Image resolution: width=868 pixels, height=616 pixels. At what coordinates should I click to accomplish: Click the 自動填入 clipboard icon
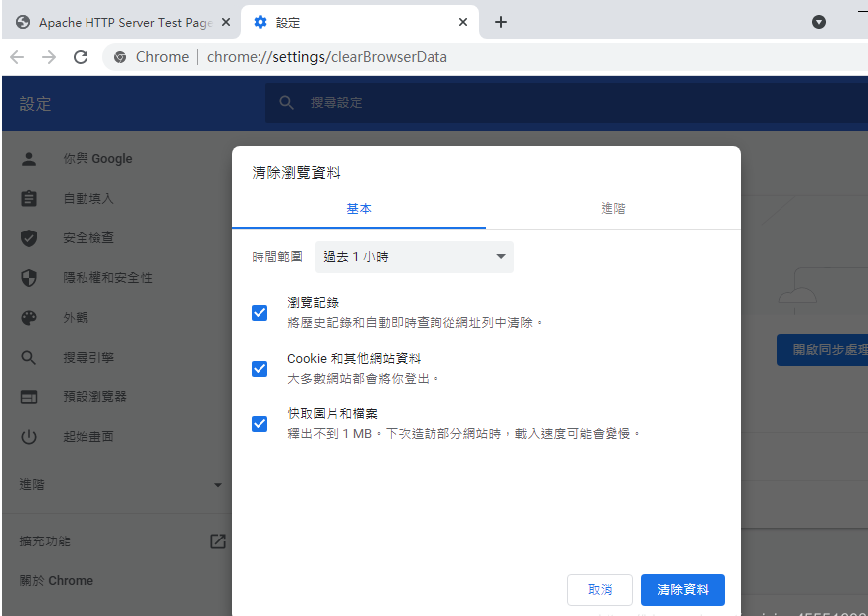[x=29, y=198]
